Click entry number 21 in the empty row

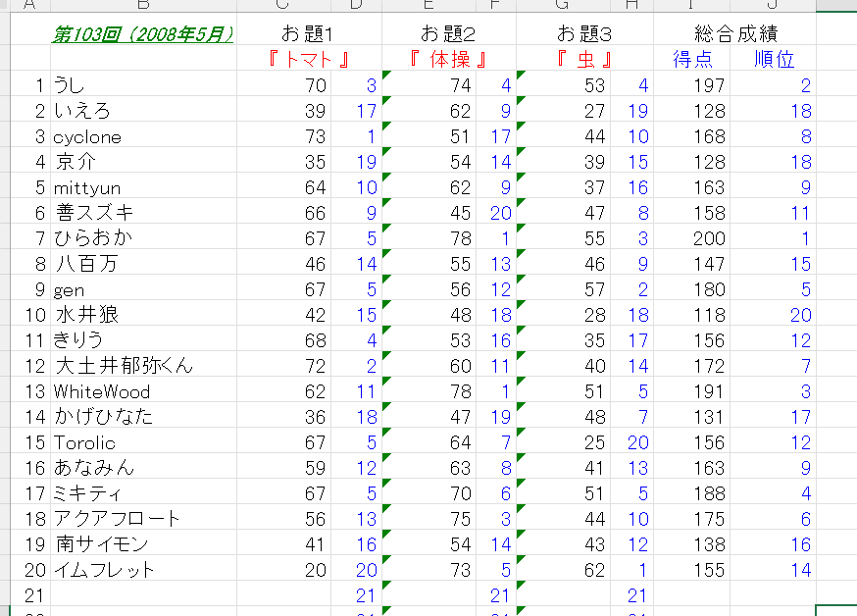30,595
